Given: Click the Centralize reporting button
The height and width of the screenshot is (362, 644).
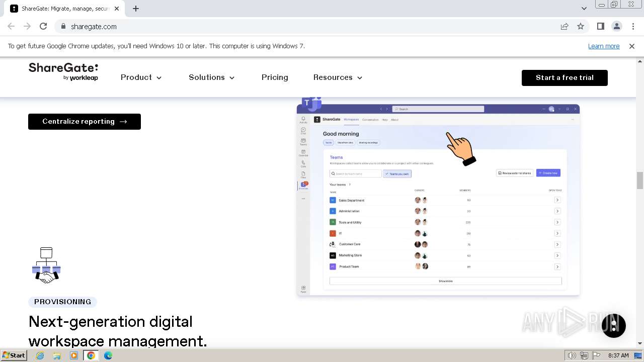Looking at the screenshot, I should click(x=85, y=121).
